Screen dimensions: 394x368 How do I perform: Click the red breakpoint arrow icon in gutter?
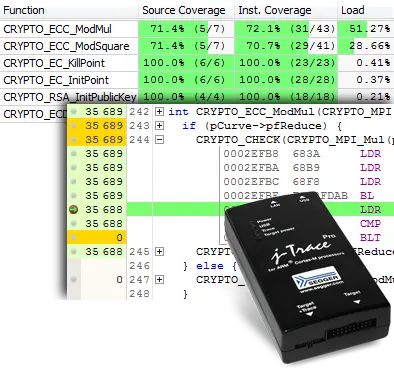pyautogui.click(x=74, y=210)
